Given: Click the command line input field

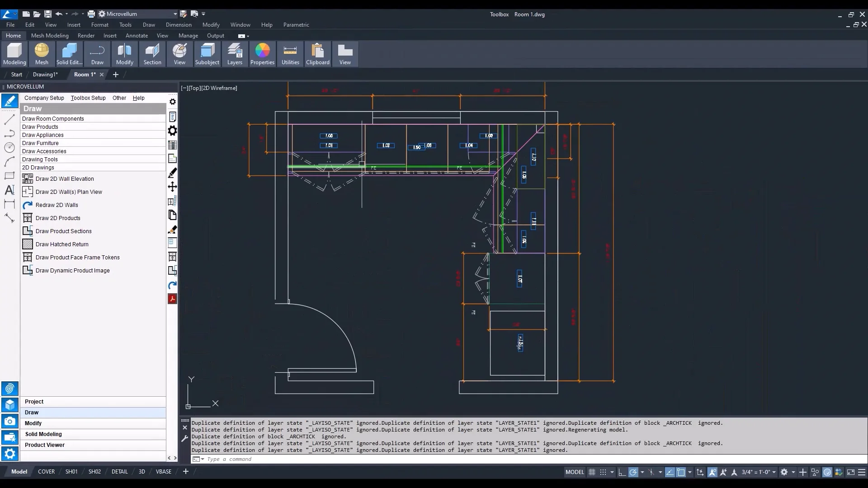Looking at the screenshot, I should pyautogui.click(x=271, y=459).
